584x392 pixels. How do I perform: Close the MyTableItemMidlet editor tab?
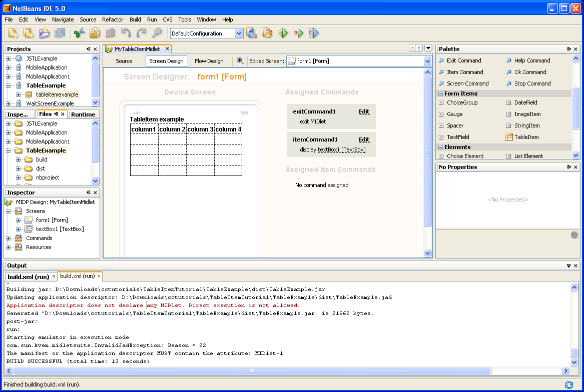[x=167, y=49]
